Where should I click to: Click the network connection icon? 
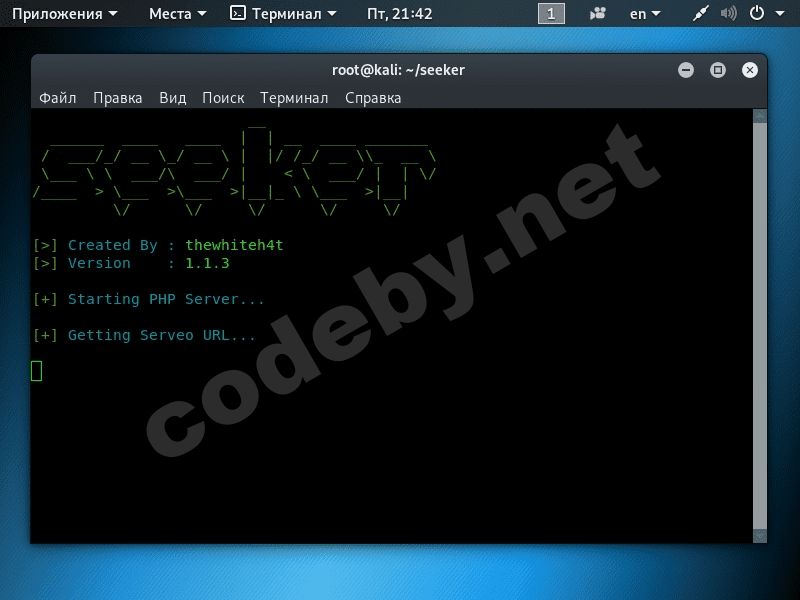[x=701, y=14]
